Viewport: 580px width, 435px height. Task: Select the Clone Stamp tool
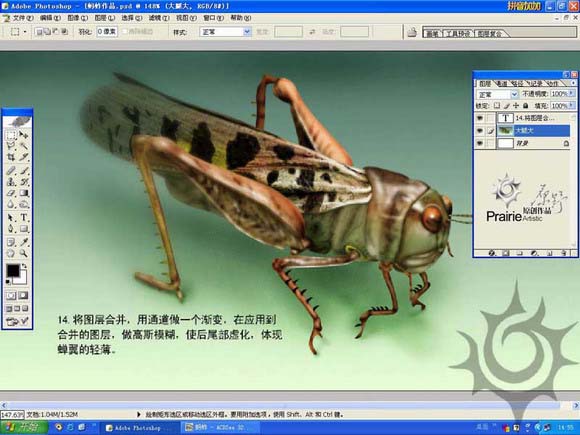click(x=11, y=182)
